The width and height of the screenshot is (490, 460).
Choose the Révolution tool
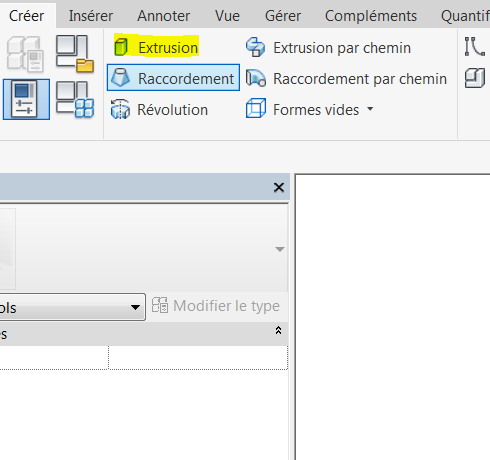(x=159, y=109)
